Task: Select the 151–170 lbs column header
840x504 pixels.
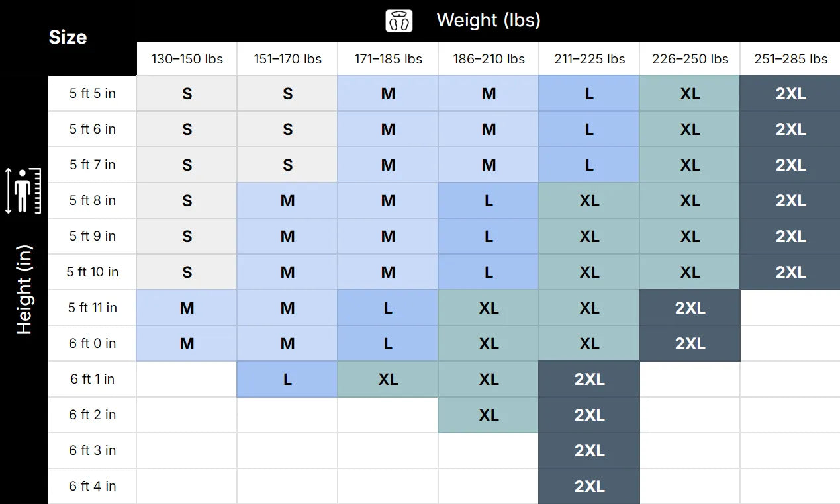Action: (287, 59)
